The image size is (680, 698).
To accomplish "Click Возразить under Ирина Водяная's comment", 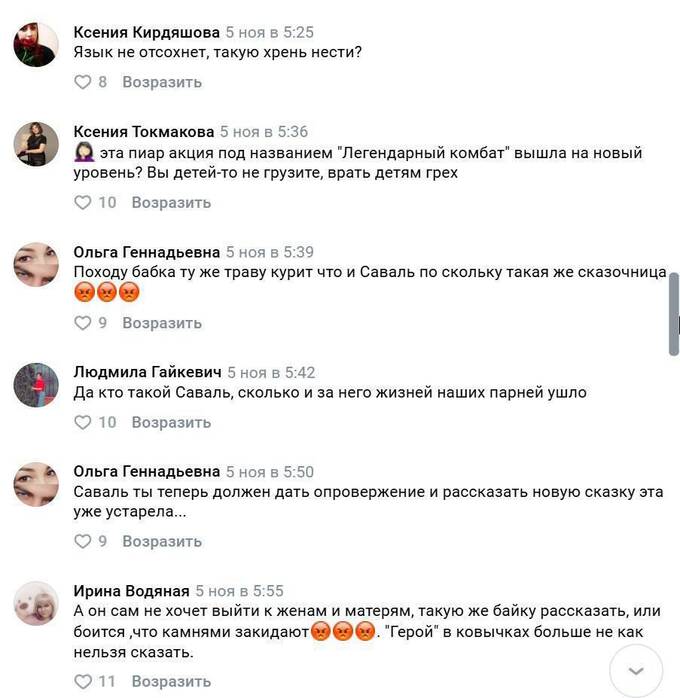I will (x=171, y=682).
